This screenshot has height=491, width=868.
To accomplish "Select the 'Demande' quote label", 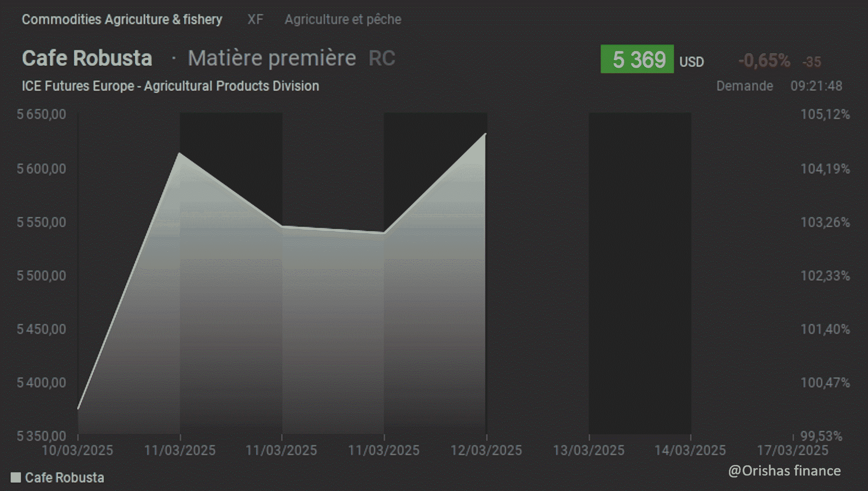I will 744,86.
